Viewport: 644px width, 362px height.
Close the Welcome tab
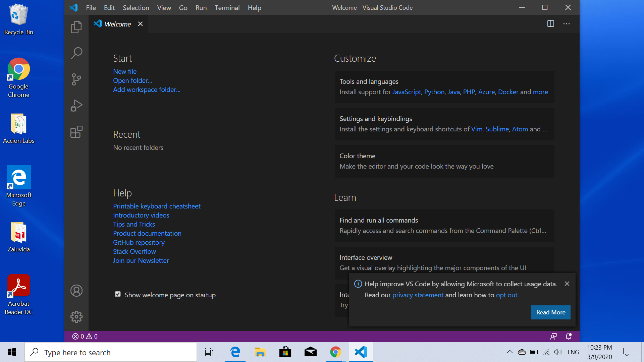(140, 24)
